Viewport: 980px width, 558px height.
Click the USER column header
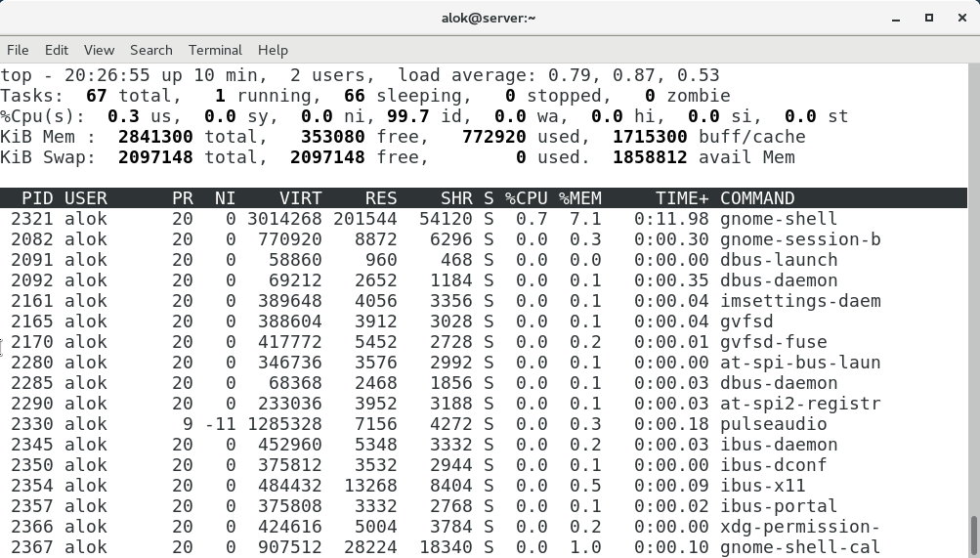(x=86, y=198)
